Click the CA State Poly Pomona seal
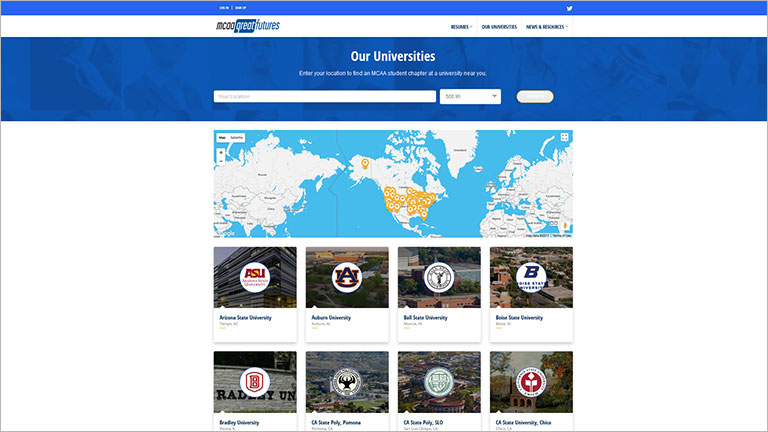 tap(347, 382)
